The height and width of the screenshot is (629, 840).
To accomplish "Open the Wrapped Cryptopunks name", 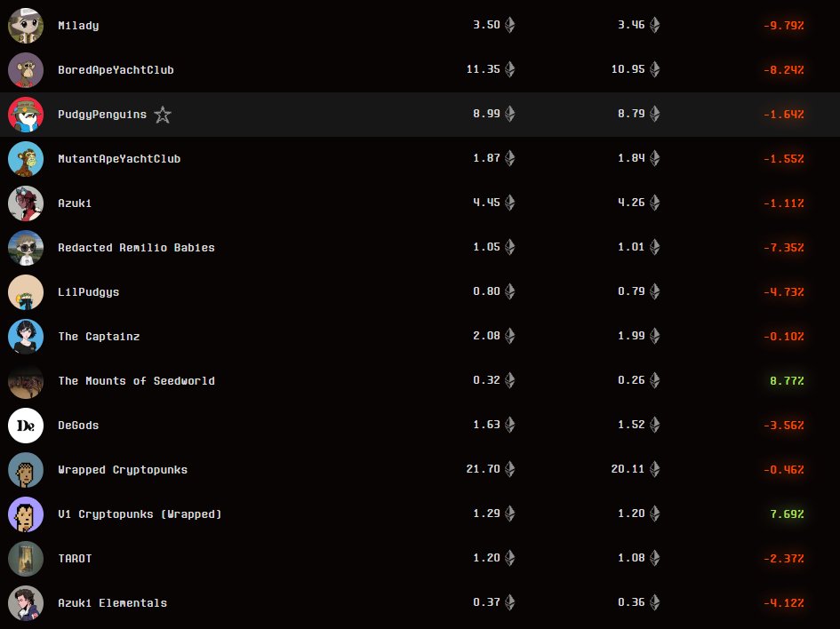I will click(123, 469).
